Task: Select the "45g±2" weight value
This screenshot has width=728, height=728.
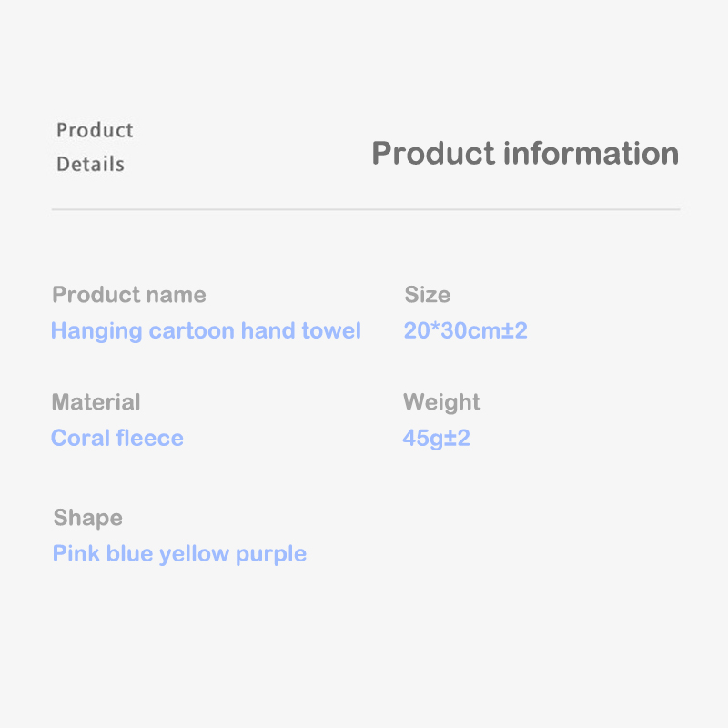Action: 436,438
